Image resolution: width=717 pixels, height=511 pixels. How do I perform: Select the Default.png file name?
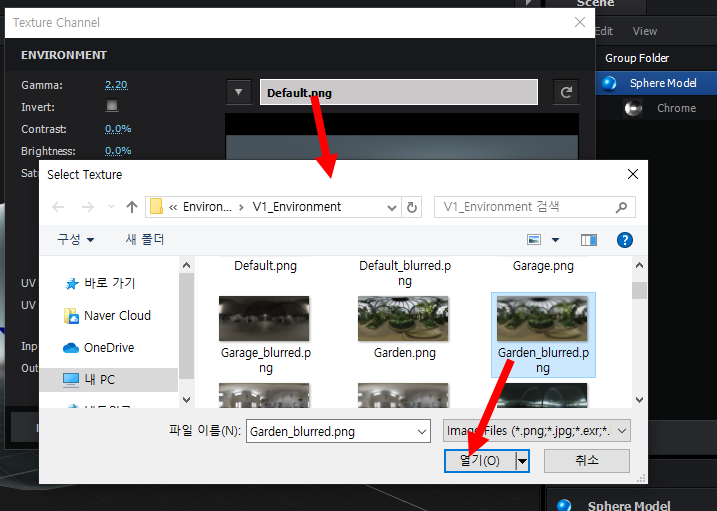click(265, 266)
